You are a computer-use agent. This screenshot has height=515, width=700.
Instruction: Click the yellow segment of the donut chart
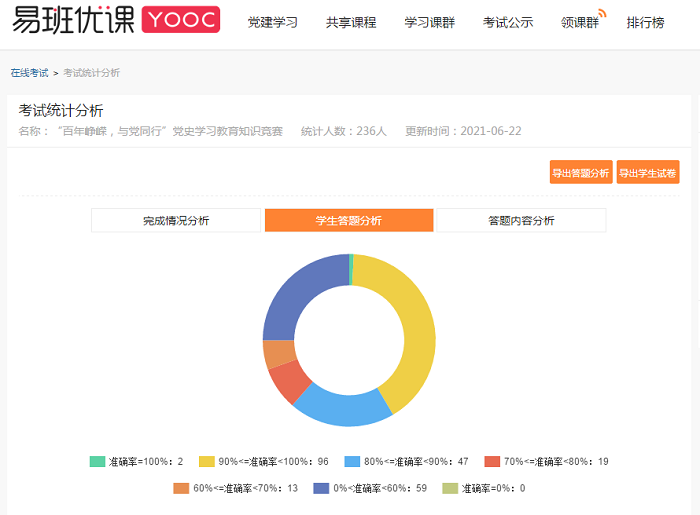pos(412,330)
